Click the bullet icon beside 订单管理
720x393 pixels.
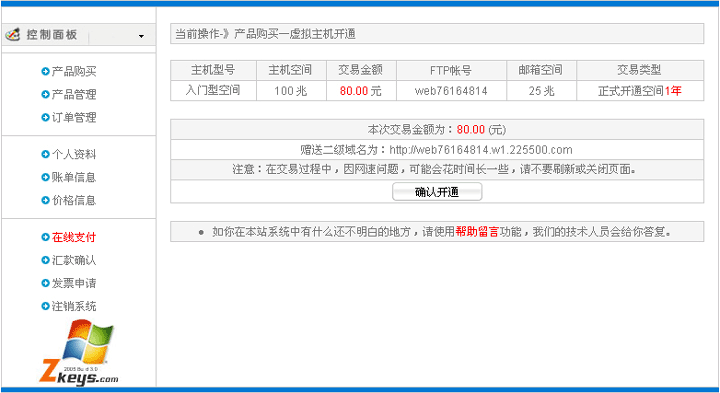point(45,117)
